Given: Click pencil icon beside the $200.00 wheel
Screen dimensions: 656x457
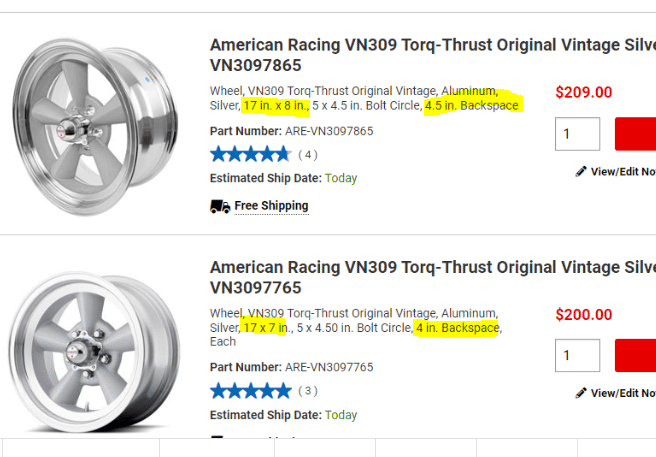Looking at the screenshot, I should [x=581, y=393].
